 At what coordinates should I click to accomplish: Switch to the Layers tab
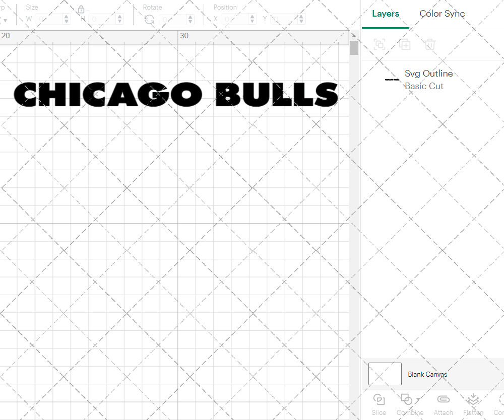385,14
